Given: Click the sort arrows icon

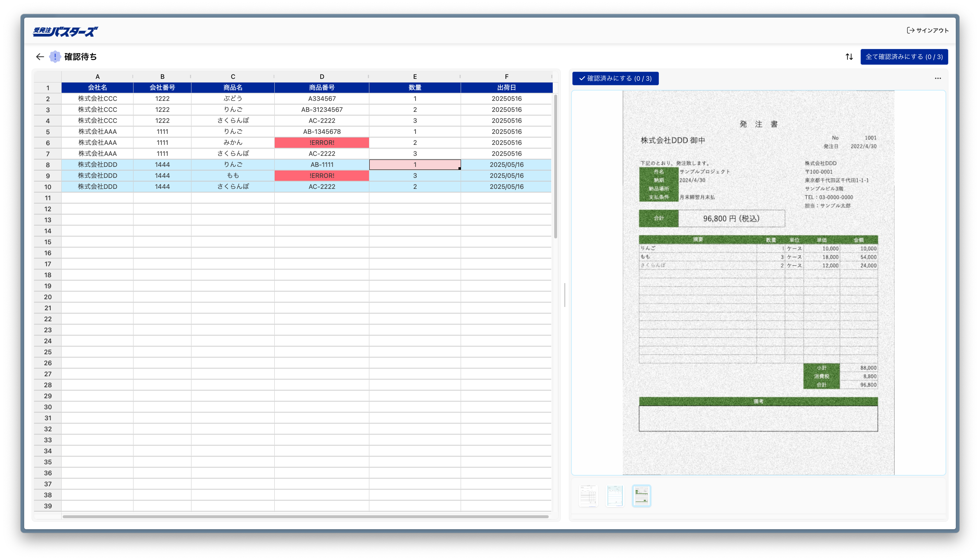Looking at the screenshot, I should 849,57.
